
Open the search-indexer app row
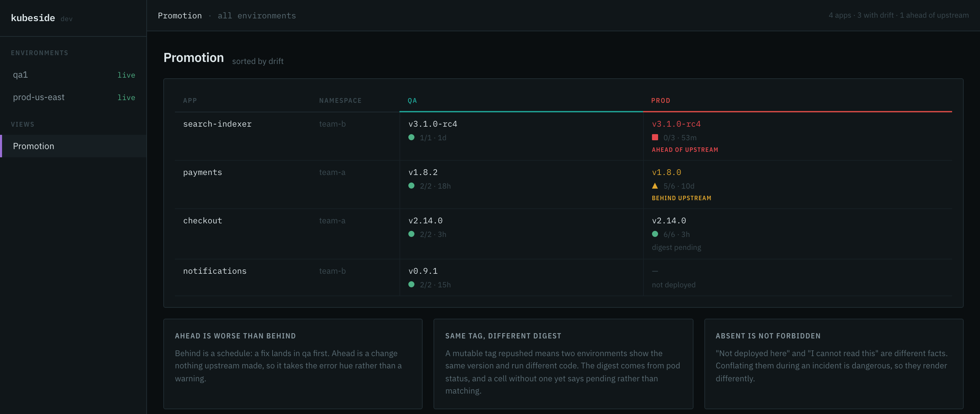[x=563, y=136]
